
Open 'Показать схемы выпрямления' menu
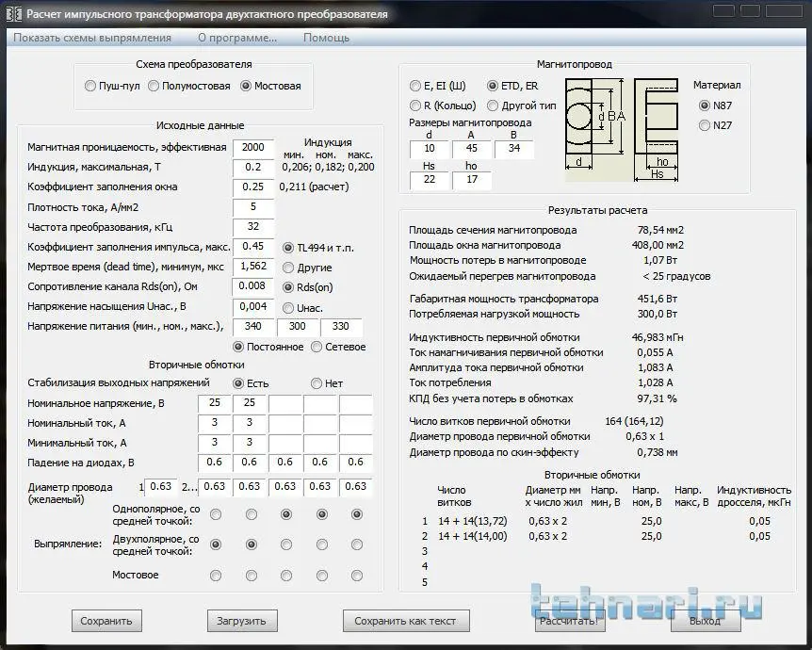coord(92,38)
